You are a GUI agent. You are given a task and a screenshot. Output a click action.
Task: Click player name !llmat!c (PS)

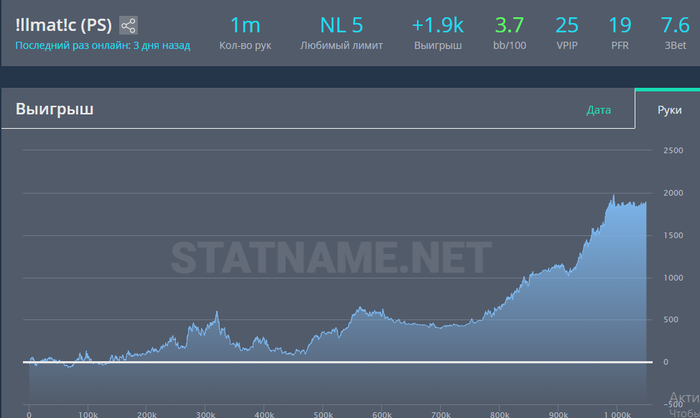tap(63, 25)
